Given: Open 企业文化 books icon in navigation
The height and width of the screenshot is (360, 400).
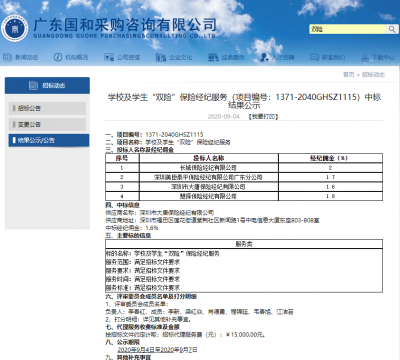Looking at the screenshot, I should [x=161, y=57].
